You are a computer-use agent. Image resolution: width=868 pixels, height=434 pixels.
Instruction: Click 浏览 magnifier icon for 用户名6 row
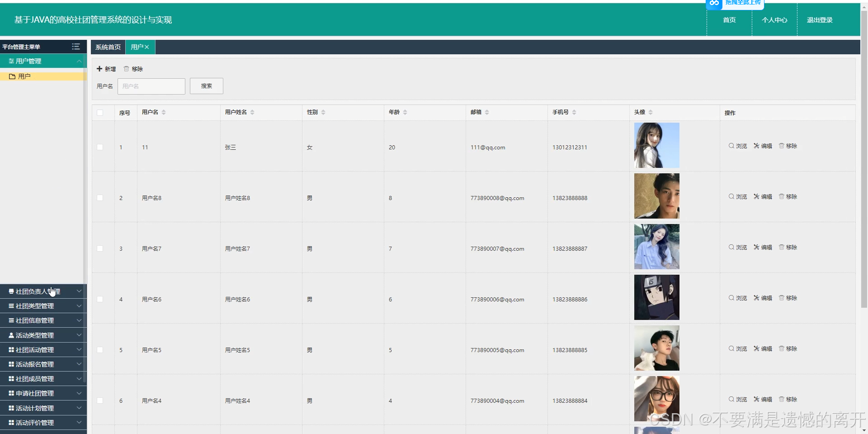(x=731, y=298)
